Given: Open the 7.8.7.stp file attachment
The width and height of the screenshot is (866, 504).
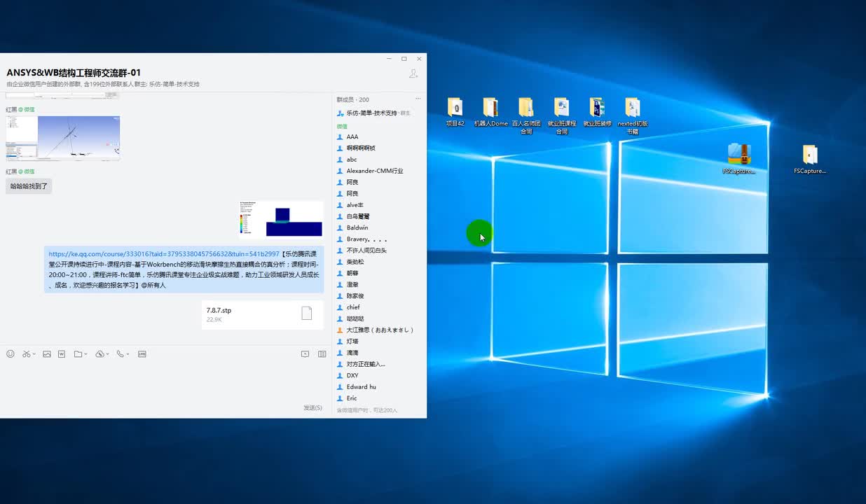Looking at the screenshot, I should pyautogui.click(x=262, y=314).
